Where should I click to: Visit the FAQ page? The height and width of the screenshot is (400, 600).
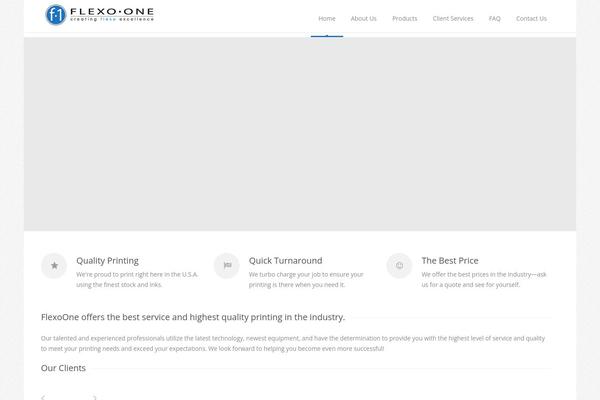tap(494, 18)
